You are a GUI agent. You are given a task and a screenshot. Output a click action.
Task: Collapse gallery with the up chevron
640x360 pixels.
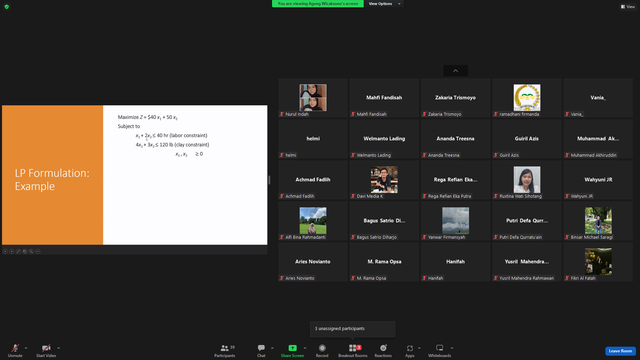tap(456, 71)
